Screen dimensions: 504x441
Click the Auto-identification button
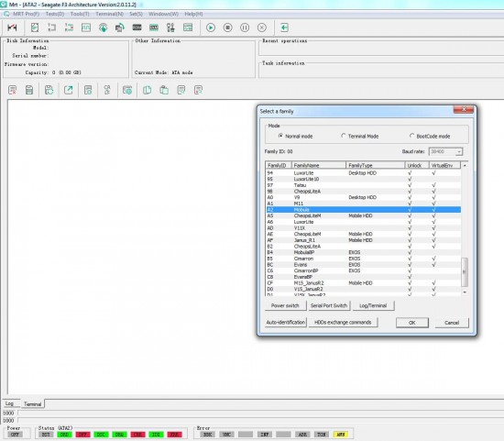coord(285,323)
